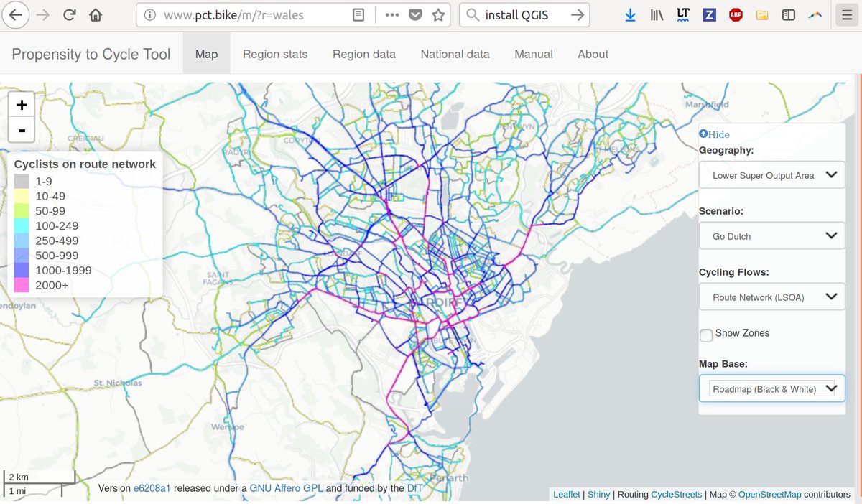Image resolution: width=862 pixels, height=504 pixels.
Task: Click the search box containing install QGIS
Action: (524, 15)
